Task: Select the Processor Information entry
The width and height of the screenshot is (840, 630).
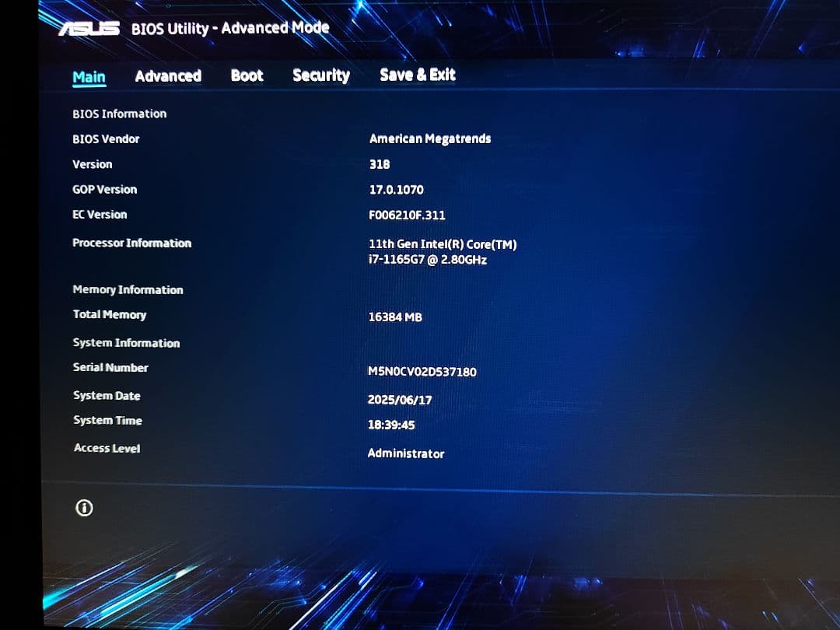Action: tap(132, 243)
